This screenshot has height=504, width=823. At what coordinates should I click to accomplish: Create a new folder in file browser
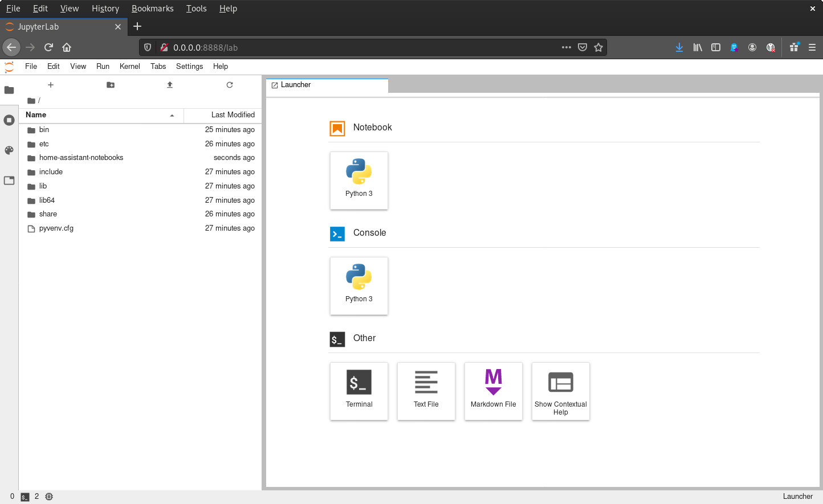click(111, 85)
